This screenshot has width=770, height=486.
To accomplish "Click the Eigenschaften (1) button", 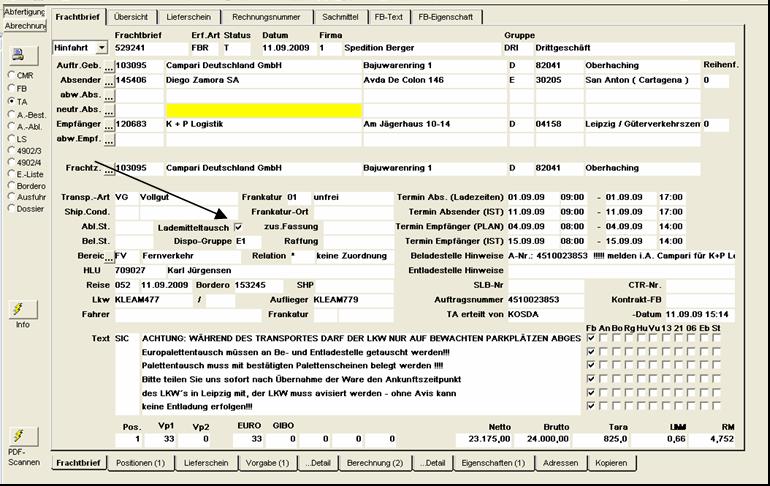I will pyautogui.click(x=493, y=463).
